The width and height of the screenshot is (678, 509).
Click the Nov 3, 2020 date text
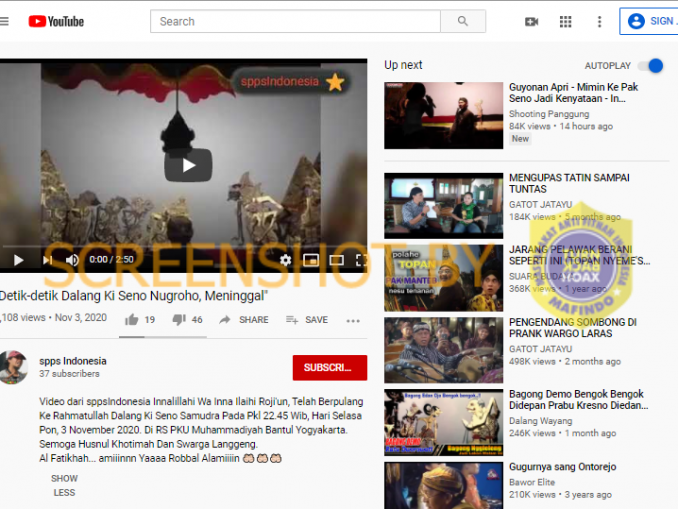tap(81, 317)
